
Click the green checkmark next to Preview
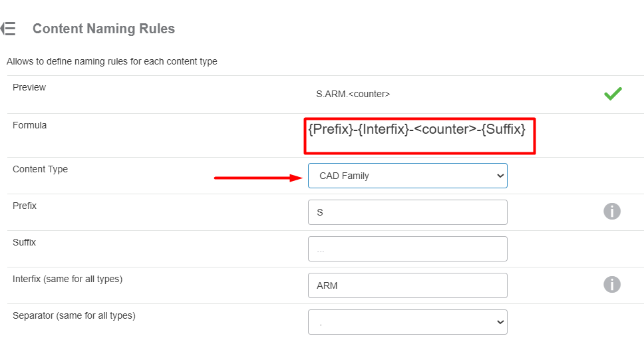pyautogui.click(x=613, y=94)
